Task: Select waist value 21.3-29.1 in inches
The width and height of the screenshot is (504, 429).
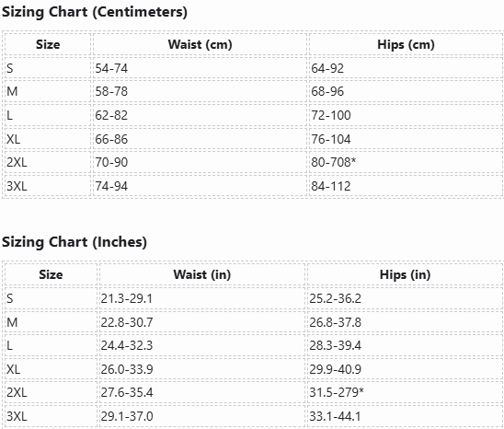Action: (x=126, y=298)
